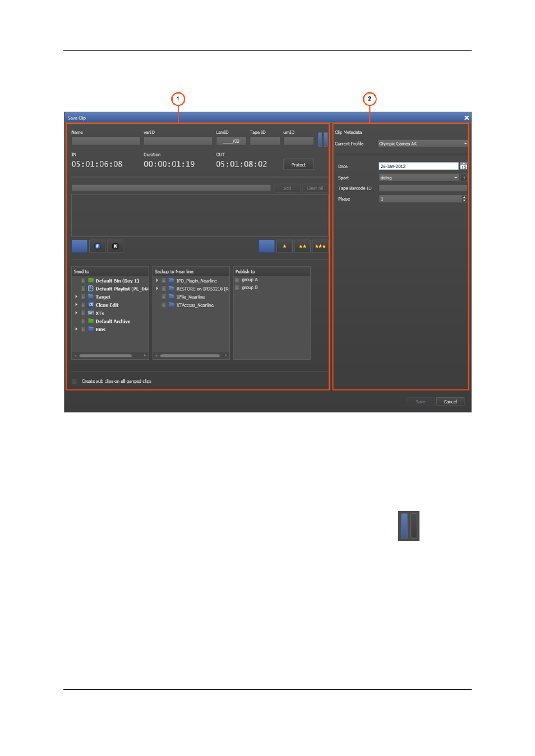This screenshot has height=756, width=535.
Task: Click the XTs server icon
Action: (x=91, y=313)
